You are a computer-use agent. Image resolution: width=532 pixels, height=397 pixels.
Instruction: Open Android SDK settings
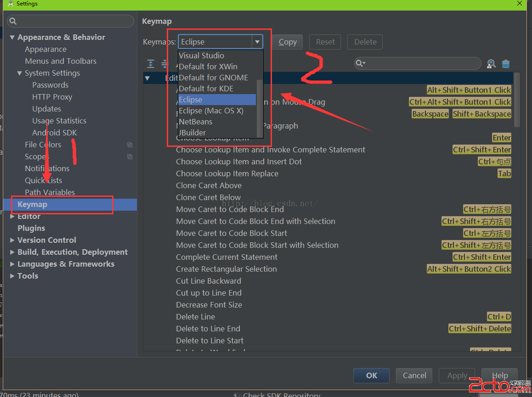[55, 133]
